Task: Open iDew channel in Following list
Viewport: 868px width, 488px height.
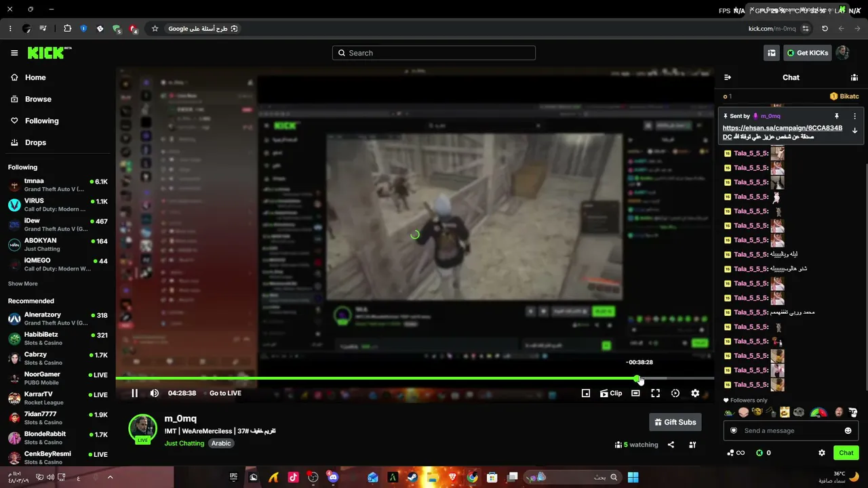Action: 58,224
